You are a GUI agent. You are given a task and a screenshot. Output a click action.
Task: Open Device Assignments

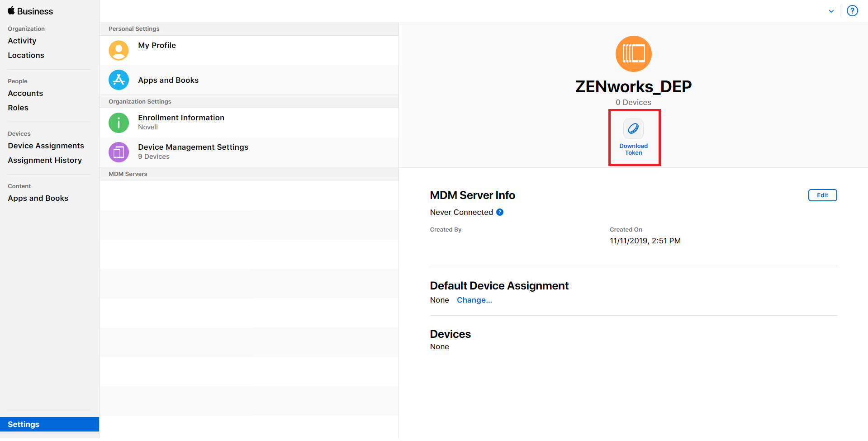point(46,146)
